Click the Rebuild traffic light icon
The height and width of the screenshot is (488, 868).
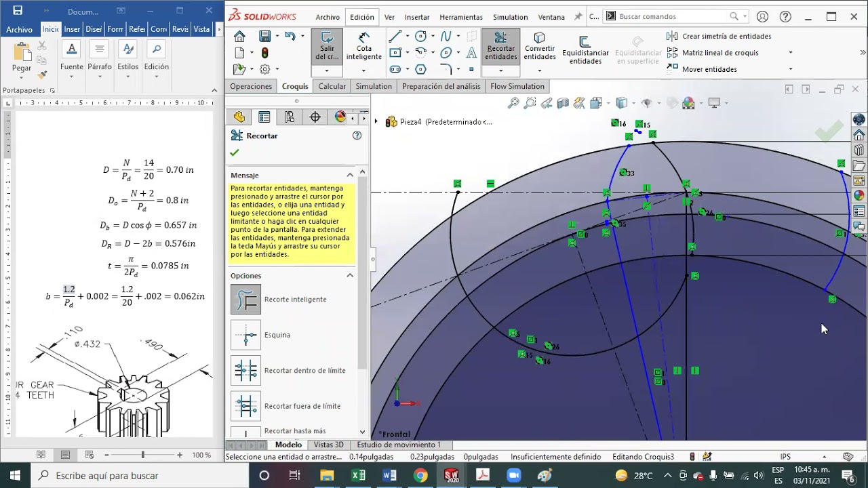(264, 53)
